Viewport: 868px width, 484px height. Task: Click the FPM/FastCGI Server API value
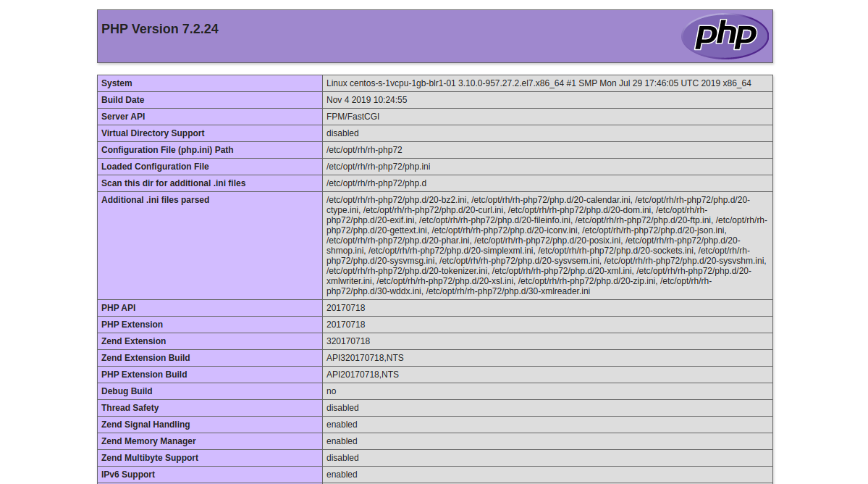tap(353, 117)
